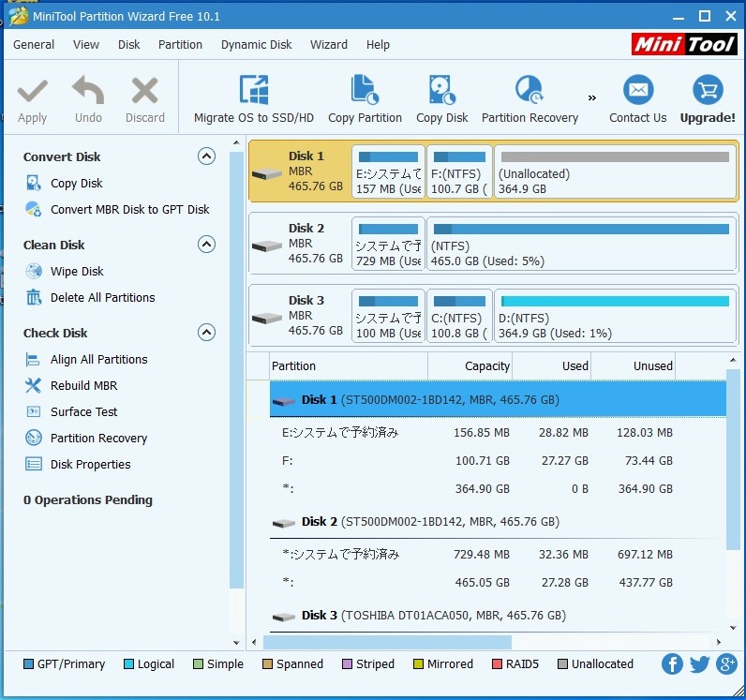Select Disk 3 TOSHIBA list row
Image resolution: width=746 pixels, height=700 pixels.
point(498,616)
